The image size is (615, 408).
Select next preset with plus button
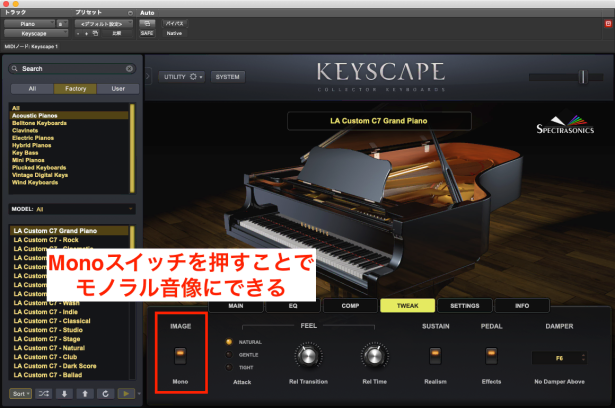pos(86,33)
